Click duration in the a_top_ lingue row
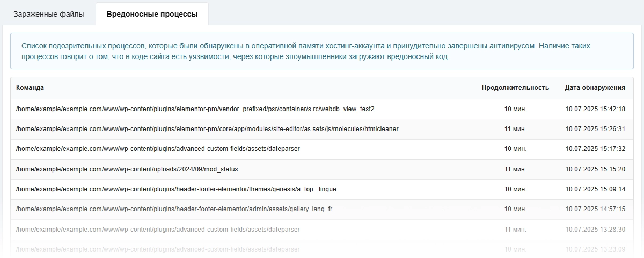The image size is (644, 258). [515, 189]
